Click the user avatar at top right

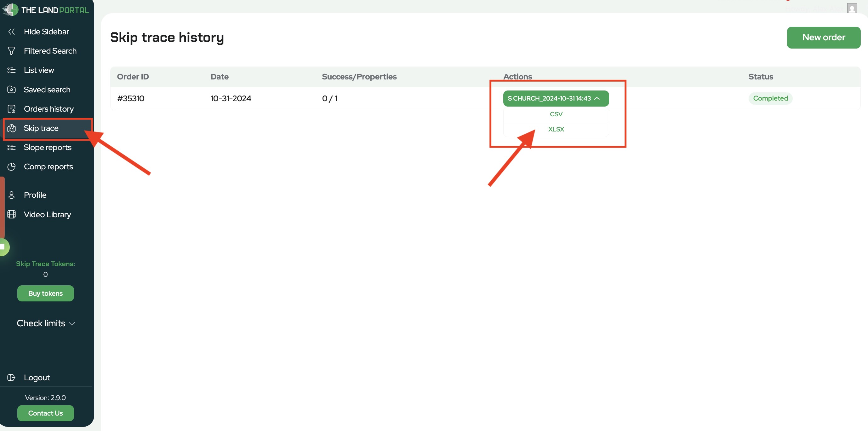[x=852, y=8]
